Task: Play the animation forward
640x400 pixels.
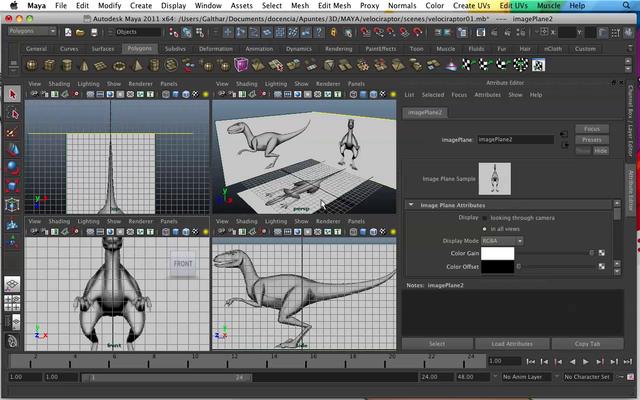Action: coord(586,362)
